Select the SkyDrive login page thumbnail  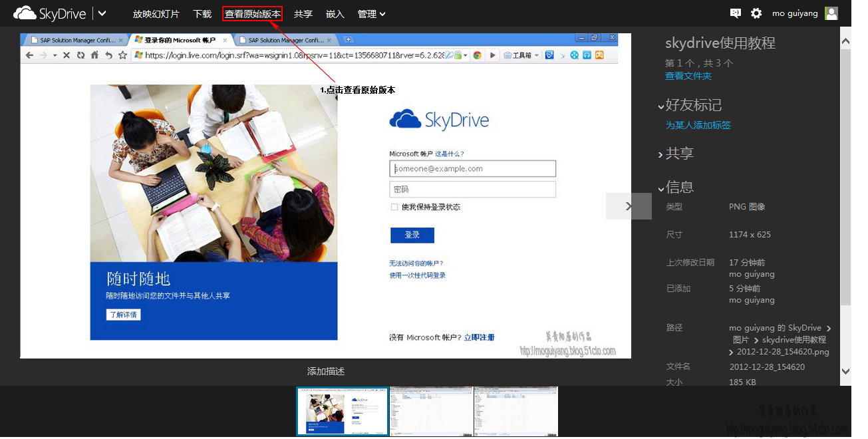tap(343, 411)
